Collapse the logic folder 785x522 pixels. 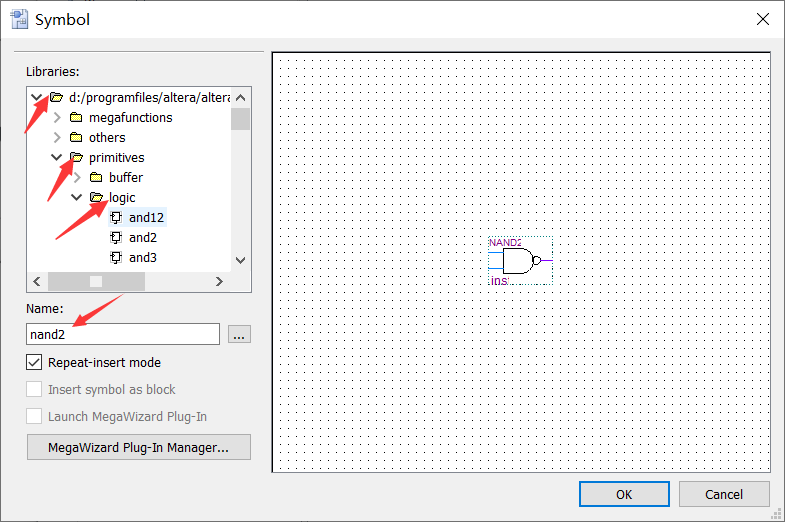point(77,197)
